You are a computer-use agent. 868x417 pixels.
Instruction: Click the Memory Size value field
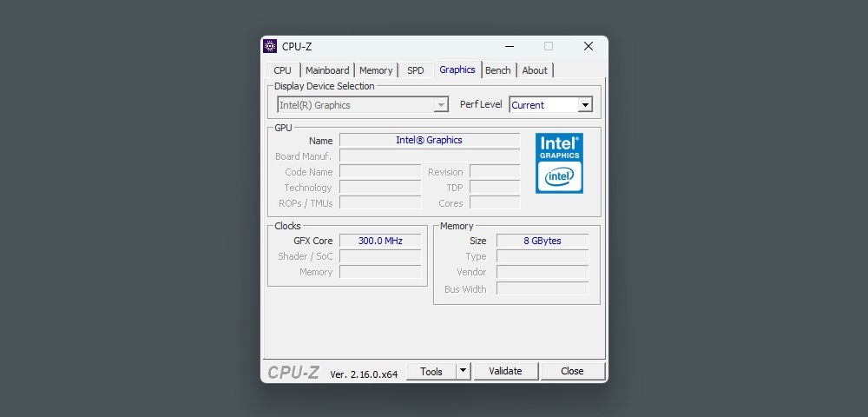(542, 241)
